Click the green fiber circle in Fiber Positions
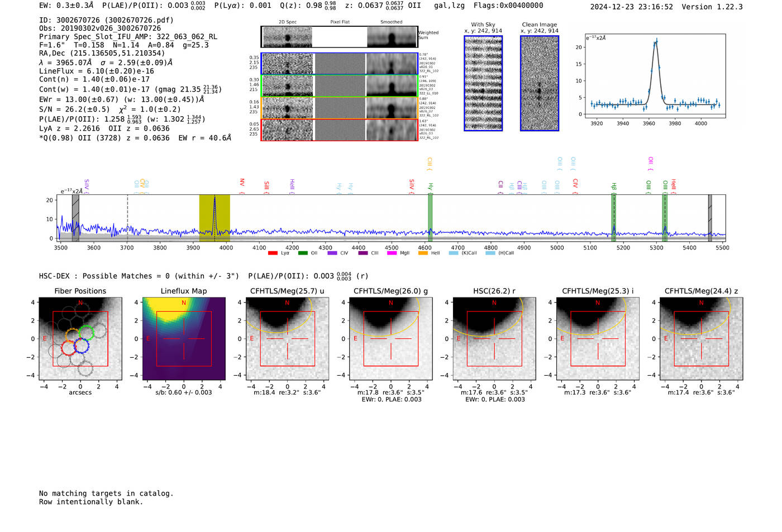Viewport: 782px width, 532px height. coord(86,333)
